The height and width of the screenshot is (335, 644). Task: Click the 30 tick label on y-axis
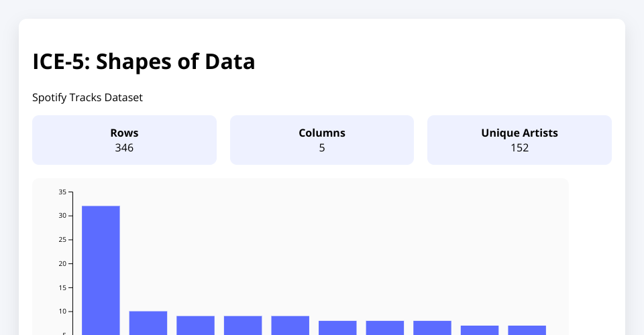pyautogui.click(x=62, y=216)
